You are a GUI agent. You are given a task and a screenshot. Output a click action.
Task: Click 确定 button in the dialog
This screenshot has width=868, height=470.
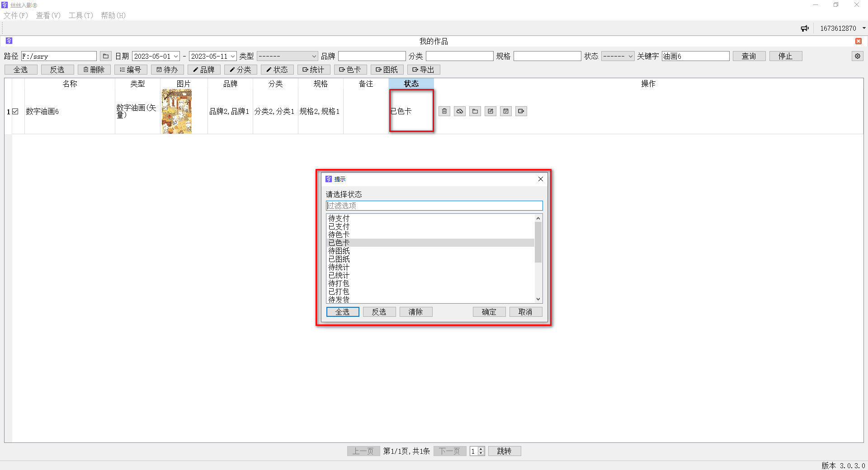pos(489,312)
